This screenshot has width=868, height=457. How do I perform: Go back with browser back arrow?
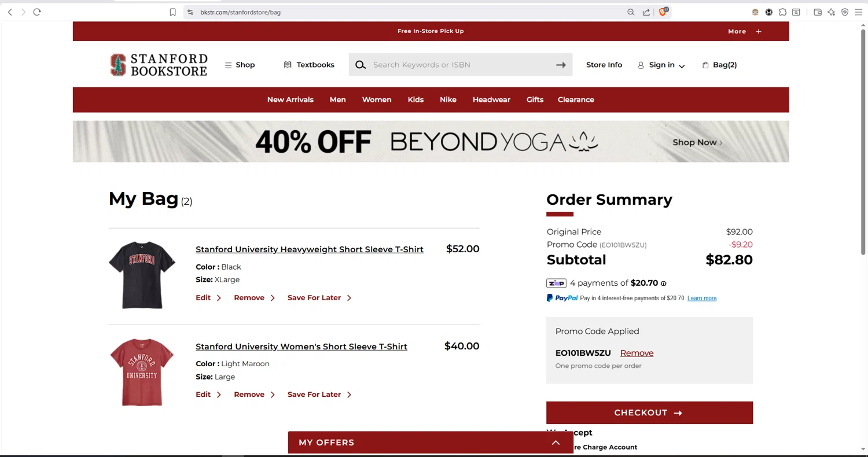[x=10, y=12]
